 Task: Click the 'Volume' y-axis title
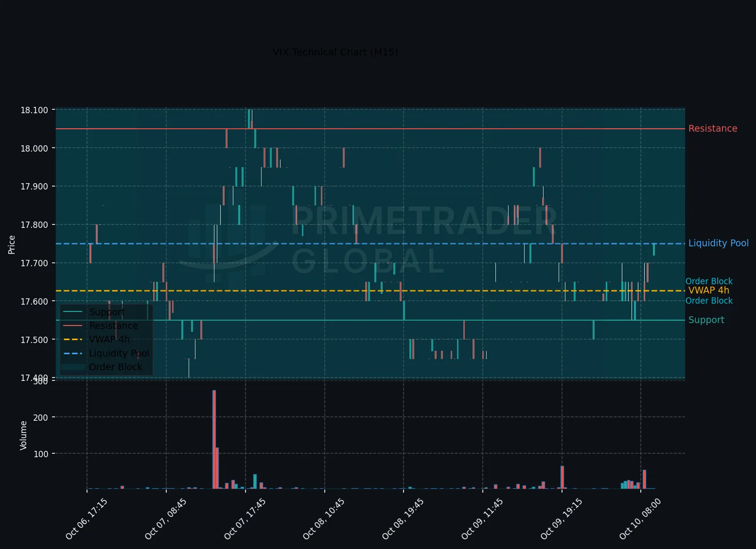(23, 435)
